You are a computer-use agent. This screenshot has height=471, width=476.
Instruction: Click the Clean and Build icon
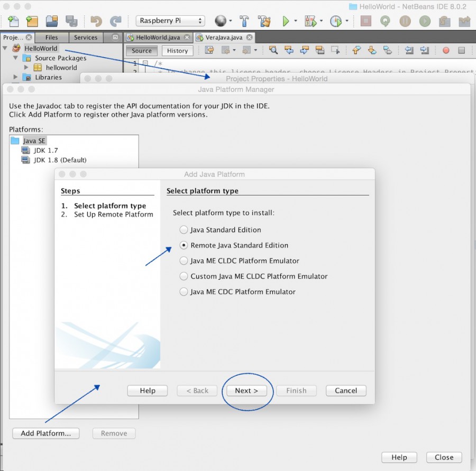coord(264,21)
